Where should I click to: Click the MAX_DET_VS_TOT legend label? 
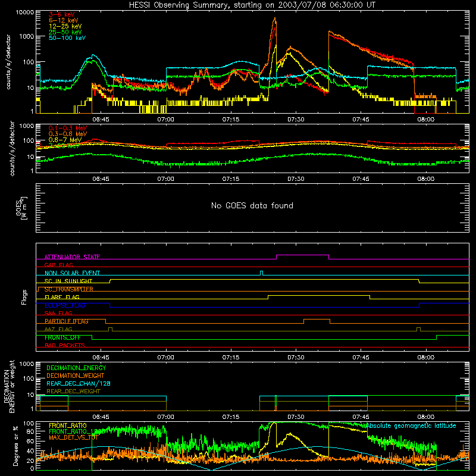click(x=73, y=437)
